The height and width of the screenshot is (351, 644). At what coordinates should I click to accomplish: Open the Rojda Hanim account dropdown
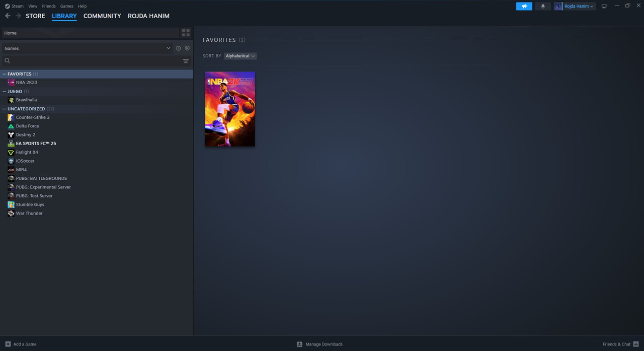pyautogui.click(x=579, y=6)
